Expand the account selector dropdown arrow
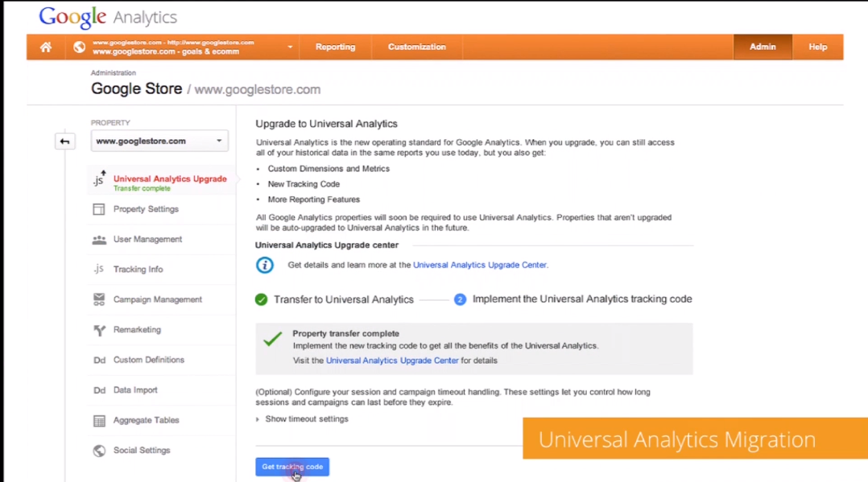The height and width of the screenshot is (482, 868). pos(290,47)
